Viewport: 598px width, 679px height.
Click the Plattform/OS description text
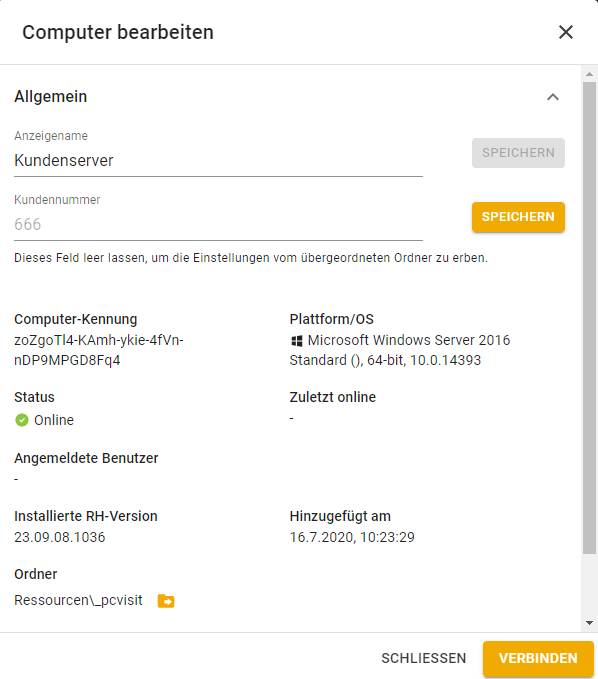(400, 350)
